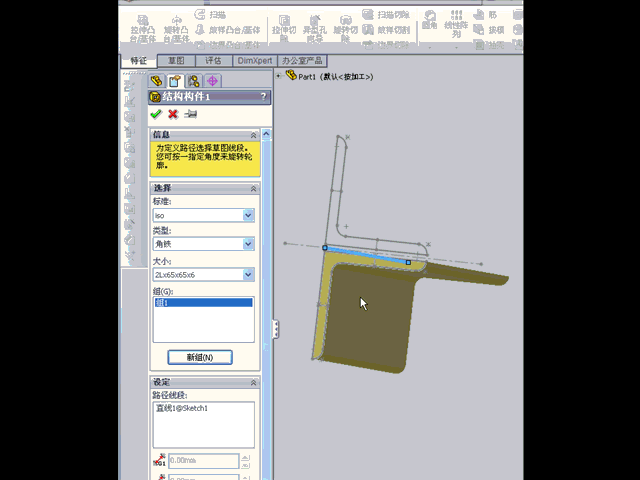Switch to the 特征 (Features) tab

pos(139,61)
